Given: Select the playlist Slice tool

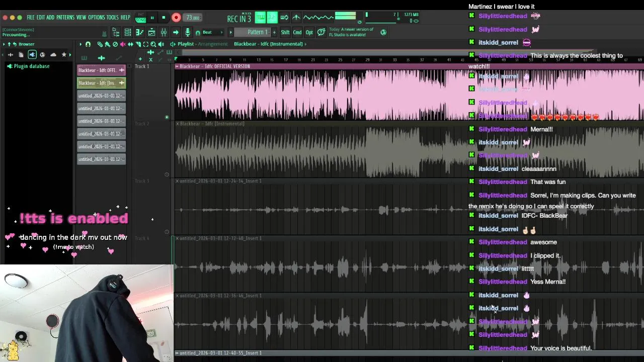Looking at the screenshot, I should 138,44.
